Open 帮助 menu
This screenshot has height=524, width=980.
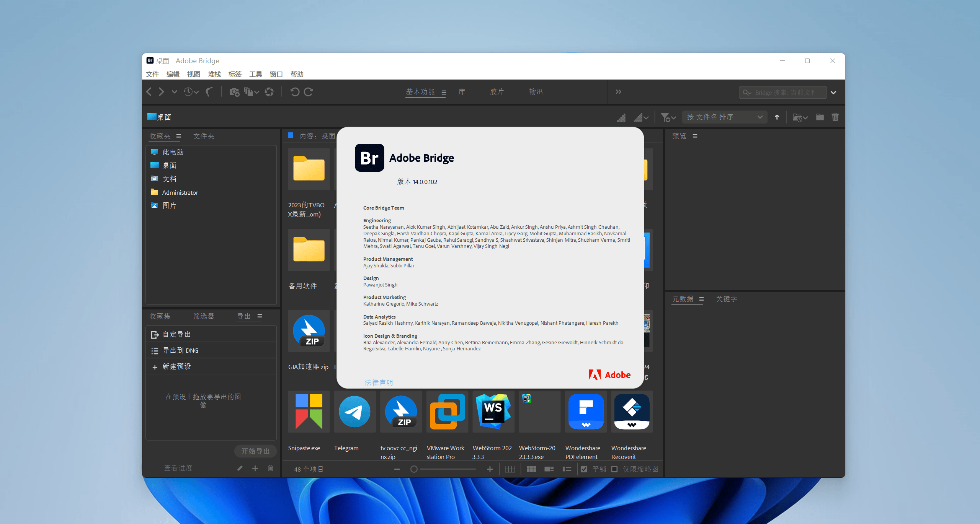pyautogui.click(x=297, y=74)
